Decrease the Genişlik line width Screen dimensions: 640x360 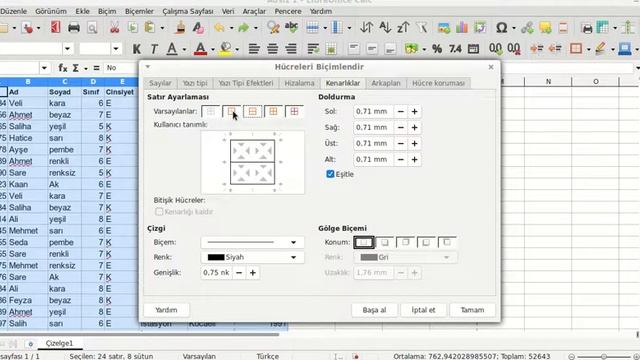239,273
